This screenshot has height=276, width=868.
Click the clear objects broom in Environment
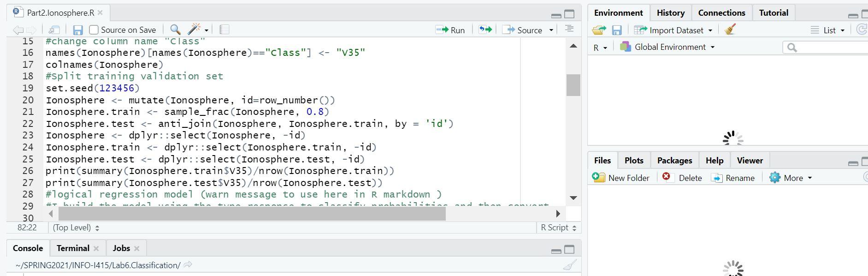click(x=730, y=30)
